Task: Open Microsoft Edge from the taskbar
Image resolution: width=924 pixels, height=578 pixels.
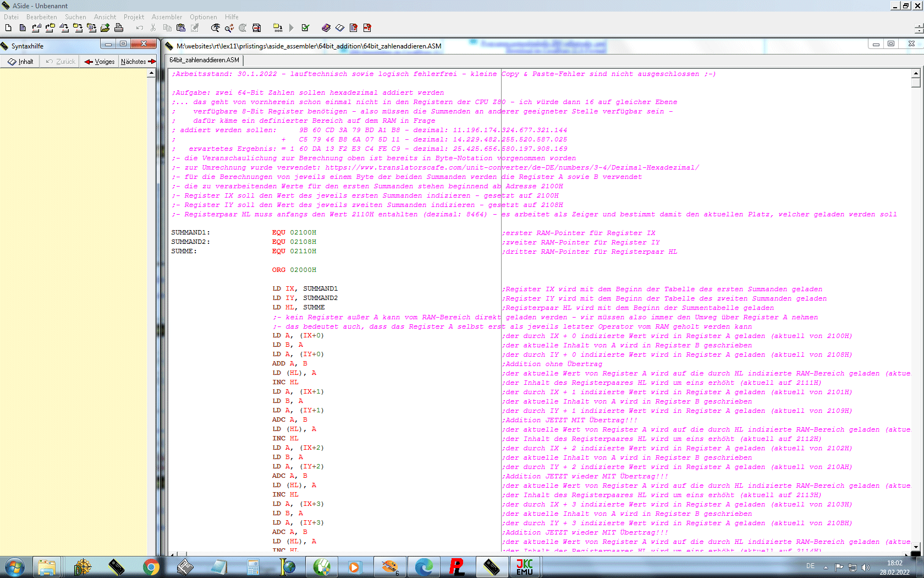Action: [x=424, y=567]
